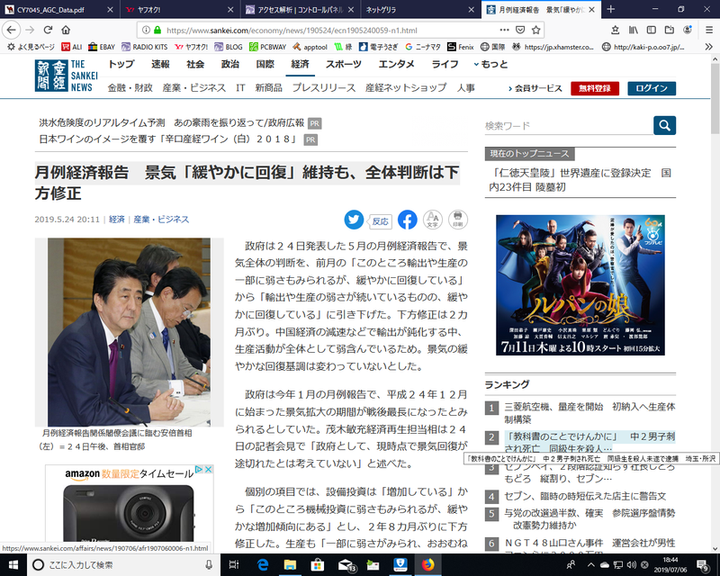This screenshot has height=576, width=720.
Task: Open the 経済 navigation tab
Action: coord(299,64)
